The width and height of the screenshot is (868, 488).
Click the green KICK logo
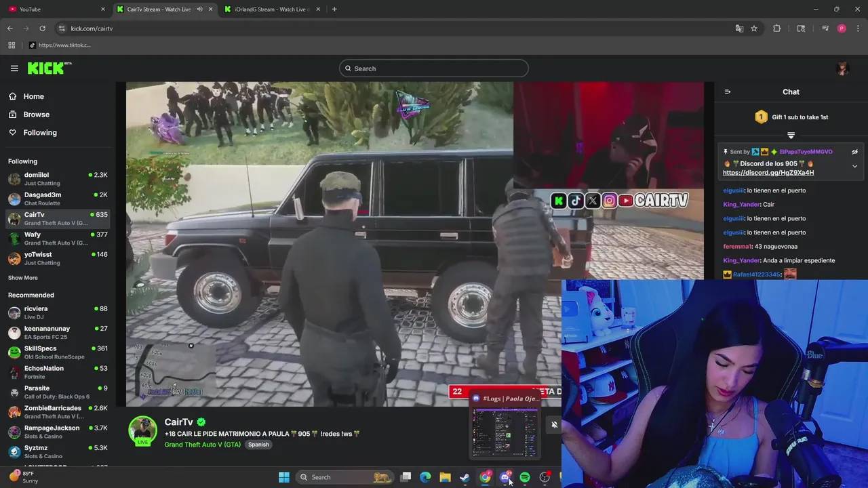click(49, 68)
